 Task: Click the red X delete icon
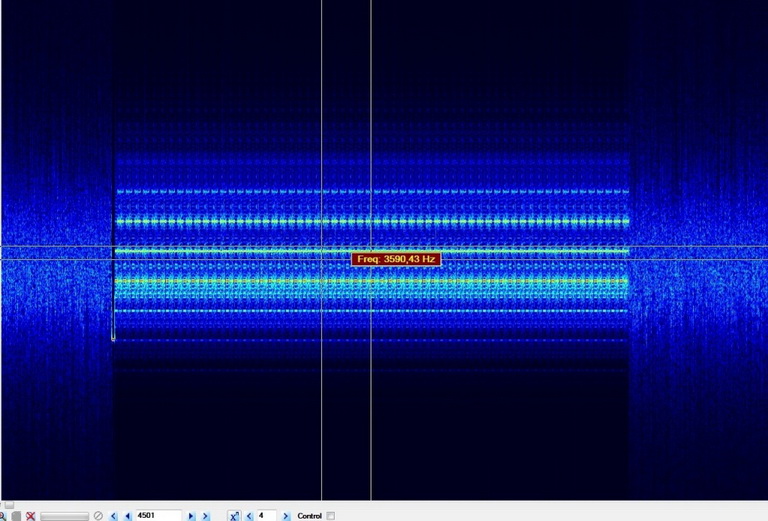pyautogui.click(x=31, y=516)
